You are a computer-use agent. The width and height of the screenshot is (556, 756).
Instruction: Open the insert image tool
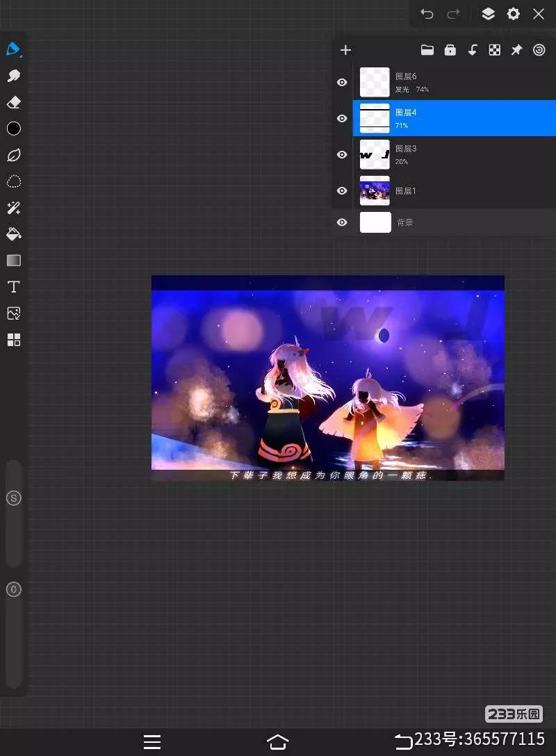(x=13, y=313)
